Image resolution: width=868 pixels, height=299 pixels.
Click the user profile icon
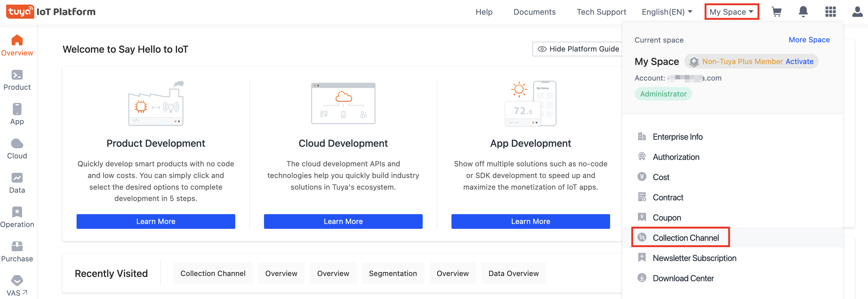pyautogui.click(x=857, y=11)
